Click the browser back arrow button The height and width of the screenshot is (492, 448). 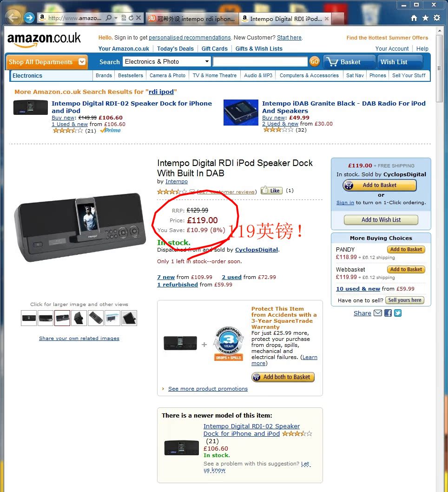13,18
